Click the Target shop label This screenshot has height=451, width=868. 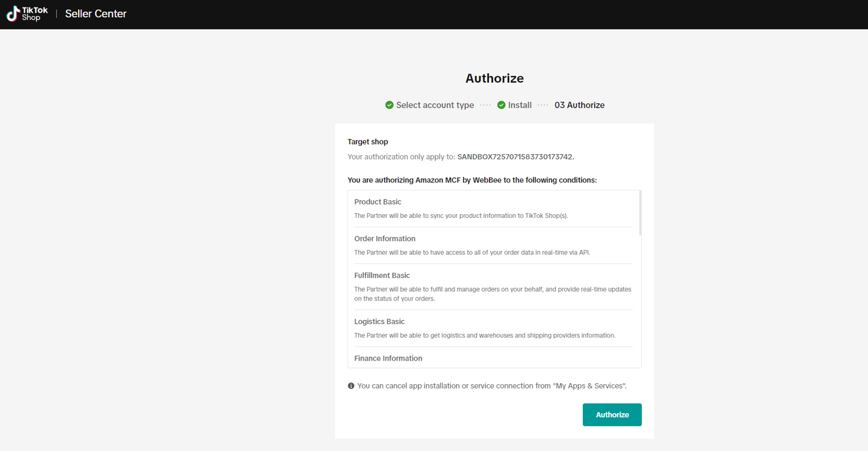point(368,142)
